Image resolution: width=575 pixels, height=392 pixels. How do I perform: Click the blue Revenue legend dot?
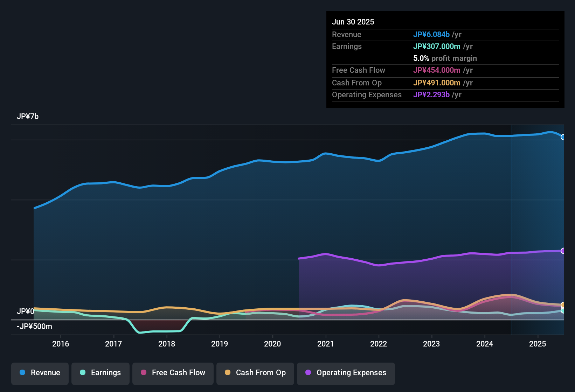(22, 372)
